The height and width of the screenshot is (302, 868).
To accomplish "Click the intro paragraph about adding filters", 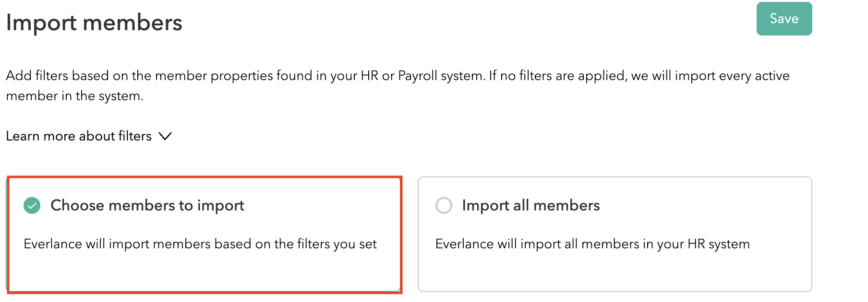I will [240, 76].
